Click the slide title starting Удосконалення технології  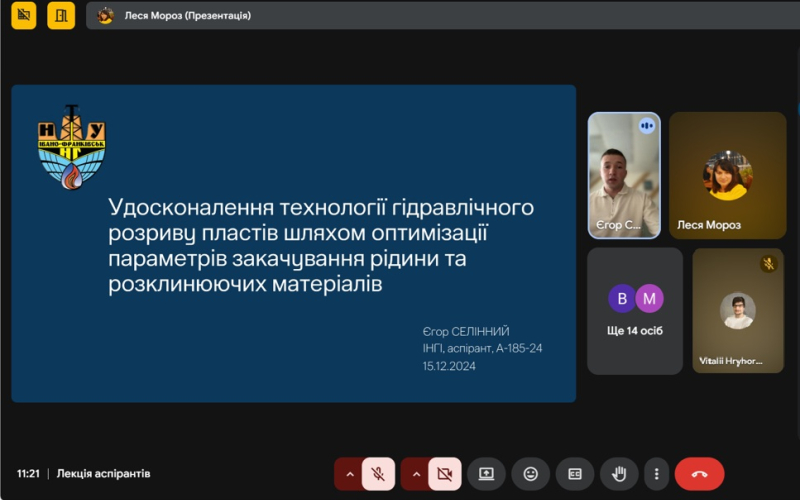tap(321, 245)
